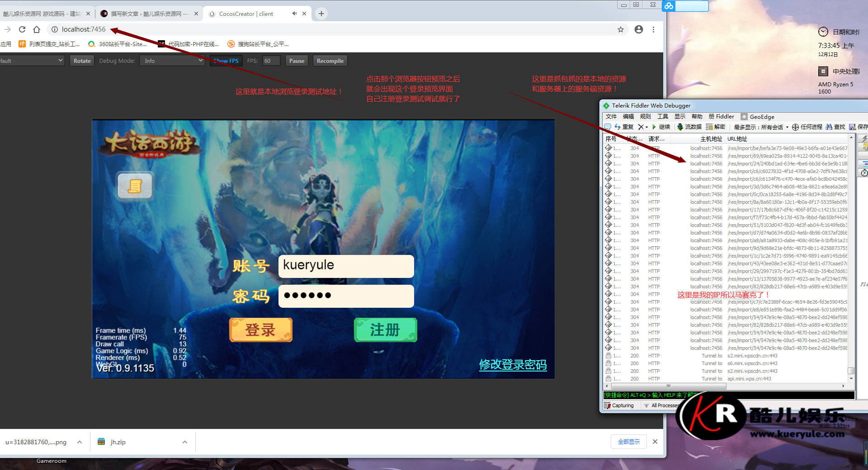Click the 修改登录密码 link

[x=513, y=364]
